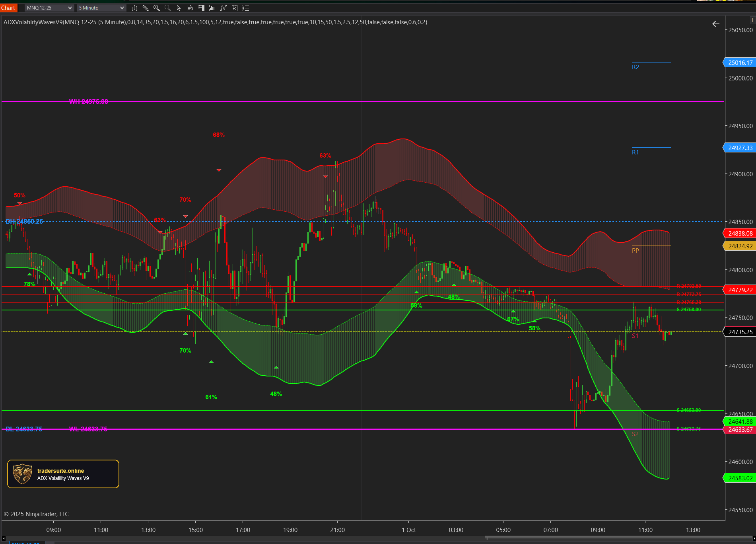Click the green 24583.02 price marker
The width and height of the screenshot is (756, 544).
[740, 478]
